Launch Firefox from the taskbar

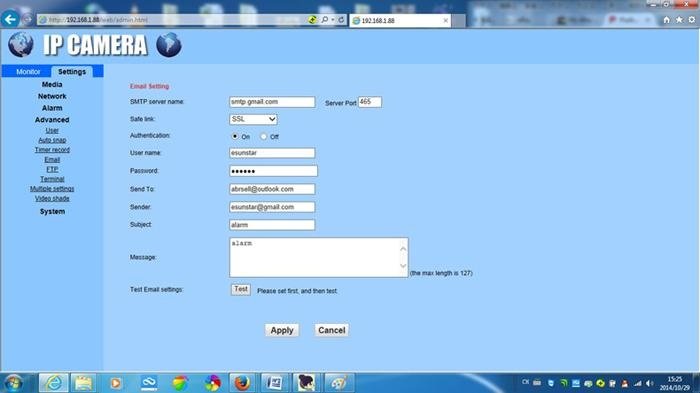242,383
